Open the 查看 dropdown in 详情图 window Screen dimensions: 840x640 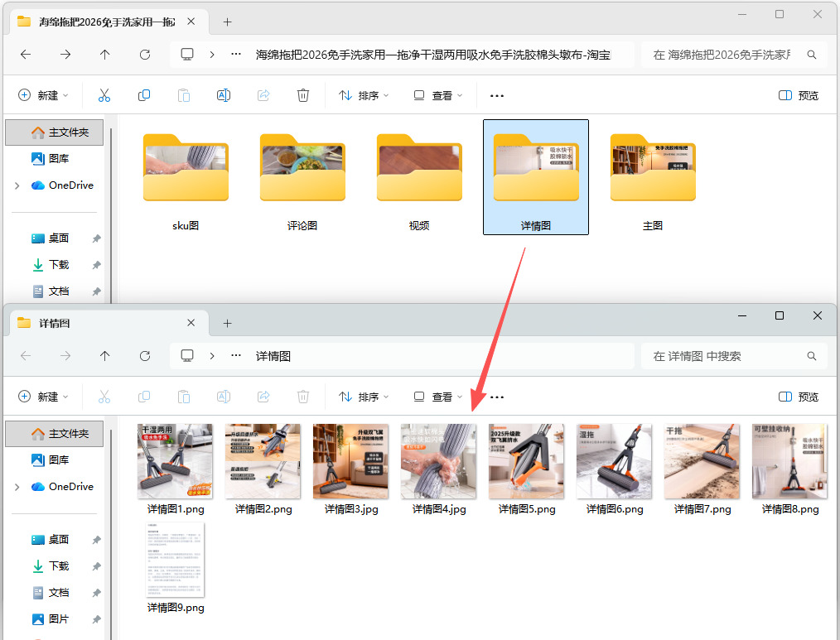[x=438, y=397]
